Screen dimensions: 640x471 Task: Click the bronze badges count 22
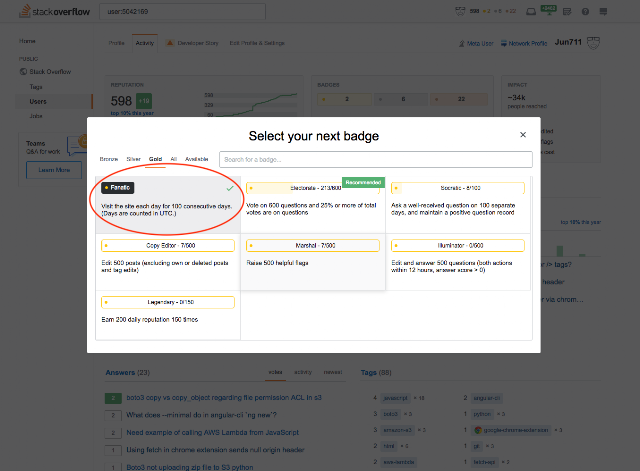tap(459, 99)
